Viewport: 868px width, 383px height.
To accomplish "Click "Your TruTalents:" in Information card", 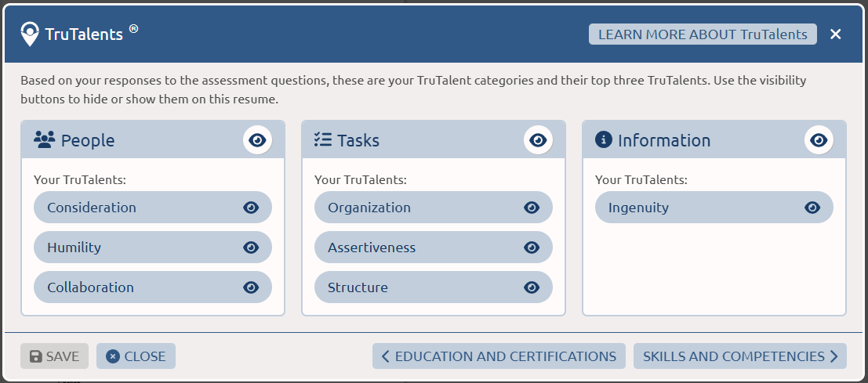I will 641,179.
